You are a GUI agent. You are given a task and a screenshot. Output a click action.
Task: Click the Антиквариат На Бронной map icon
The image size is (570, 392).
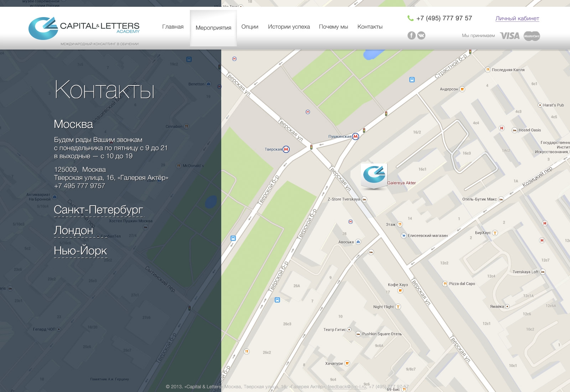pyautogui.click(x=55, y=197)
